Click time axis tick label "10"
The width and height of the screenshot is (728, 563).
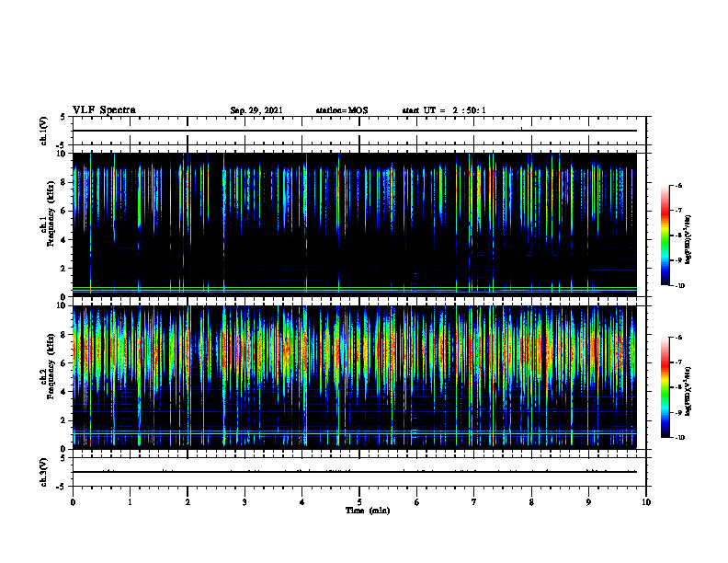[646, 502]
